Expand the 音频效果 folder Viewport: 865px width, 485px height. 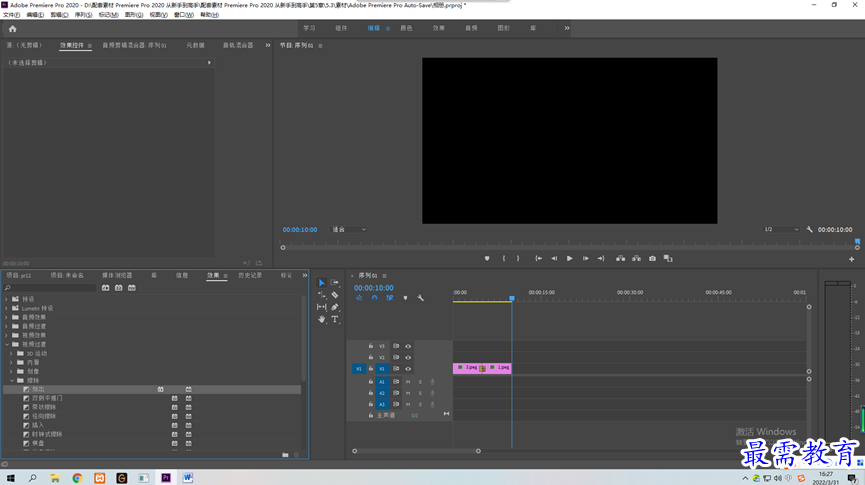pos(7,317)
